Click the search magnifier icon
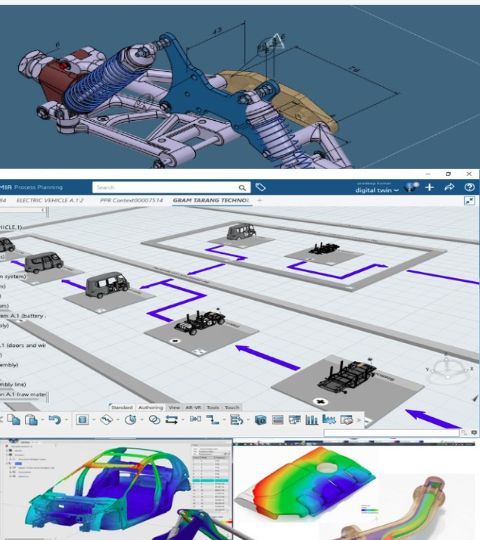 (x=242, y=188)
